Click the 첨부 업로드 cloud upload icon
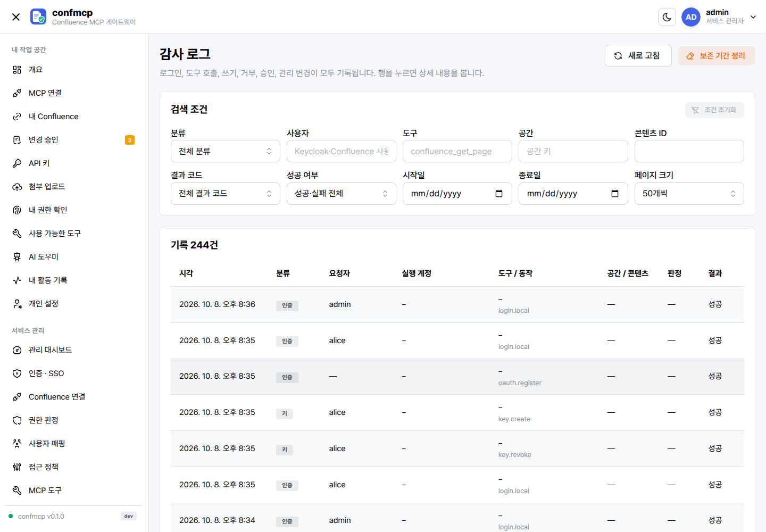The image size is (766, 532). (x=17, y=187)
